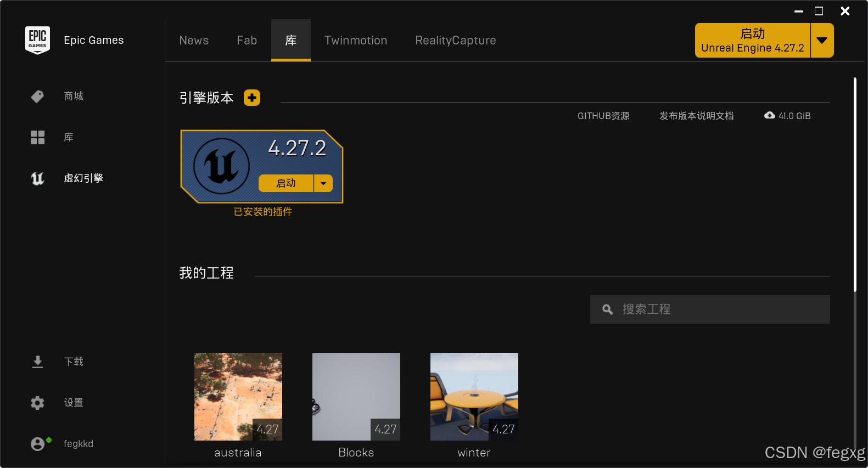Select 商城 label in the sidebar
Viewport: 868px width, 468px height.
[x=74, y=97]
